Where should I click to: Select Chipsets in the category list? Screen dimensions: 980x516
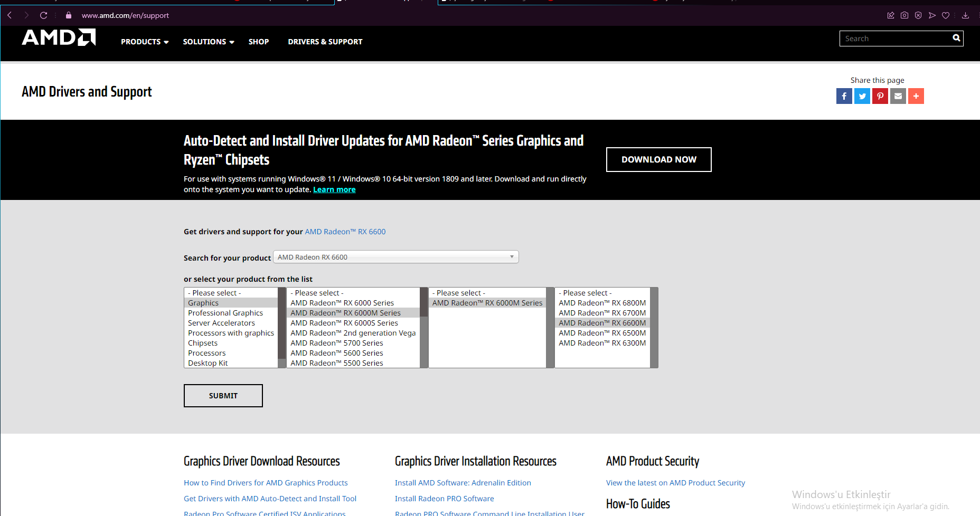[231, 343]
